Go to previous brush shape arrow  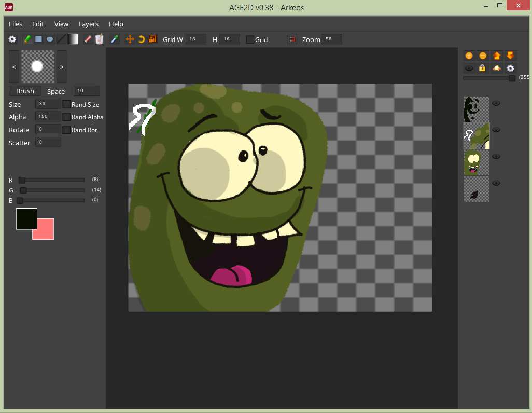[14, 67]
